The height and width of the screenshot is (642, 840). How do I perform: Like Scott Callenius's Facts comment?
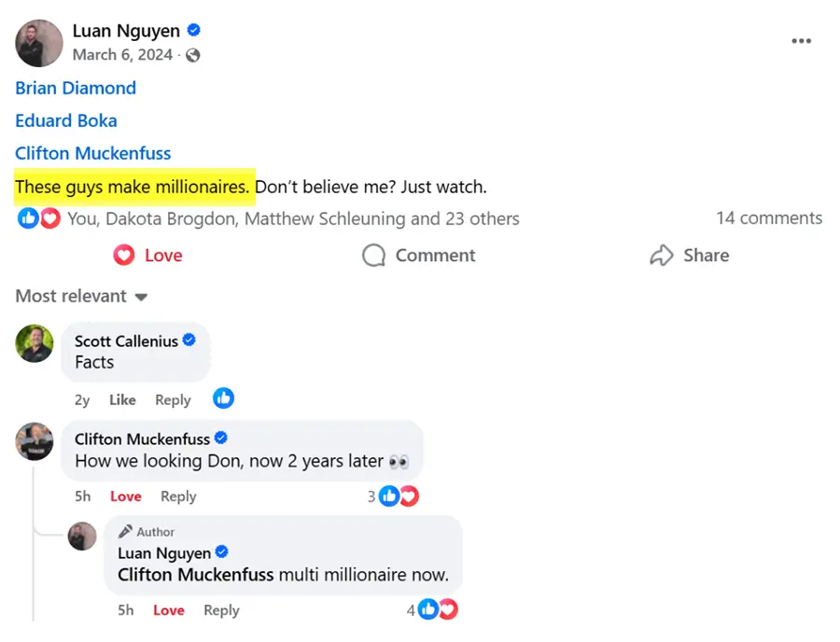122,400
